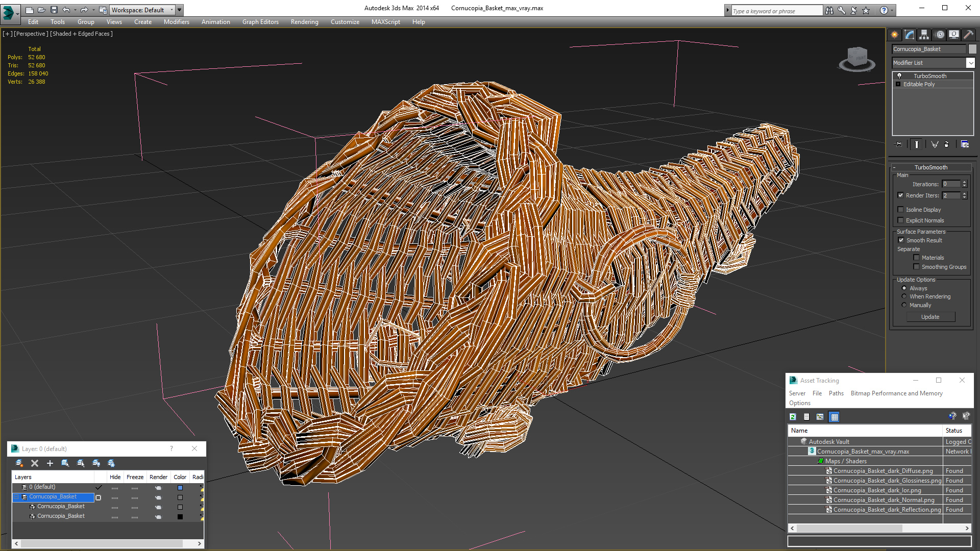Open the Modifiers menu
Screen dimensions: 980x551
click(177, 22)
